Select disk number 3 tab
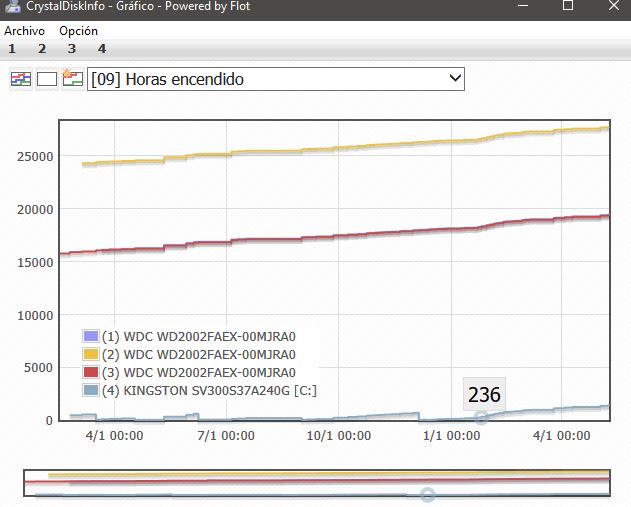Image resolution: width=631 pixels, height=507 pixels. [72, 49]
